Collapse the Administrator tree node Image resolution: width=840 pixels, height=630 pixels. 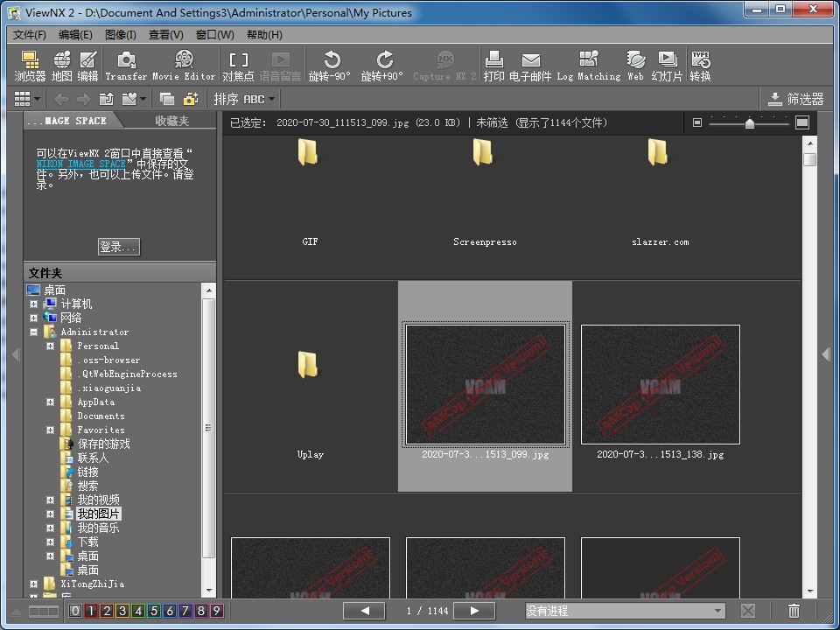pyautogui.click(x=34, y=332)
